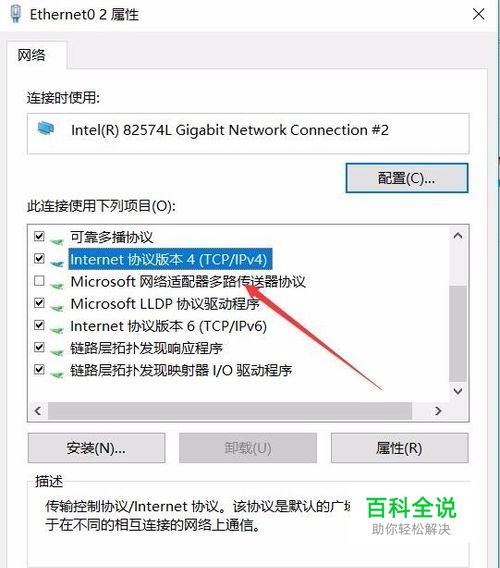Click protocol icon beside 可靠多播协议

tap(56, 240)
